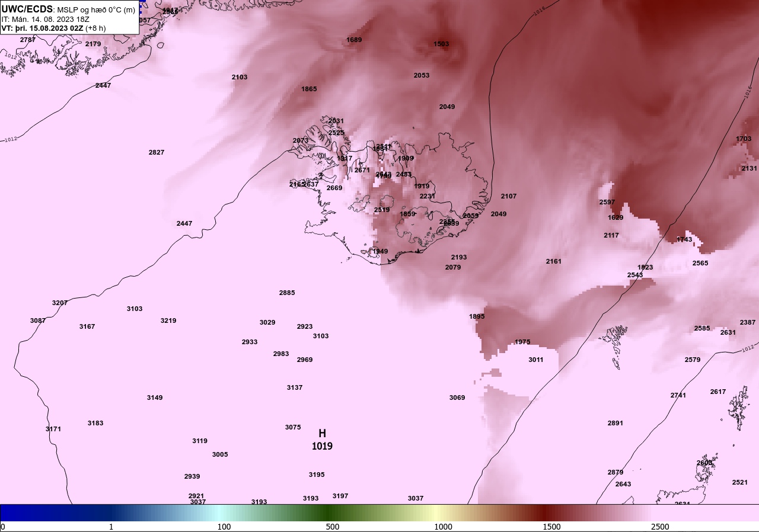Click the 3029 height value
759x532 pixels.
(x=267, y=322)
